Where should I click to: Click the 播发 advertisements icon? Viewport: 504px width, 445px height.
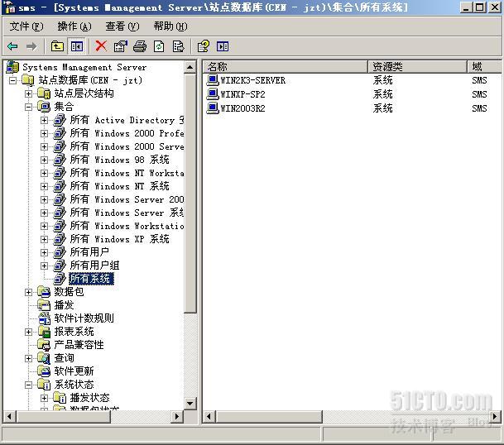pyautogui.click(x=44, y=305)
